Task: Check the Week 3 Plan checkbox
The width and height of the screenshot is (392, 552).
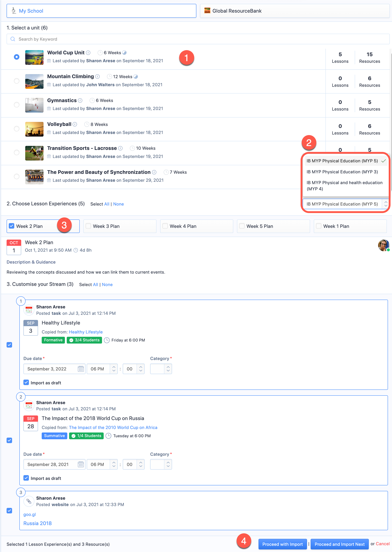Action: (x=88, y=226)
